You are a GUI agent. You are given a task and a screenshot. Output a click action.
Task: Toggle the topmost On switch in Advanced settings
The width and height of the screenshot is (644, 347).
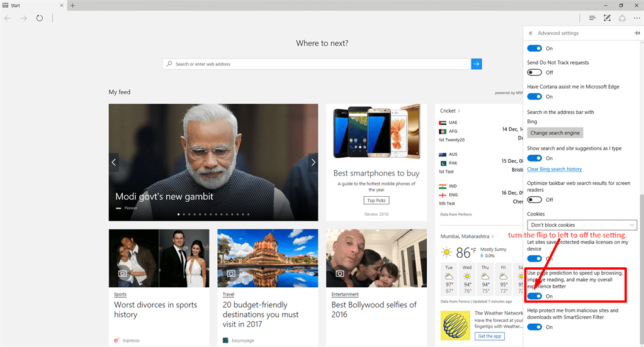pyautogui.click(x=534, y=48)
